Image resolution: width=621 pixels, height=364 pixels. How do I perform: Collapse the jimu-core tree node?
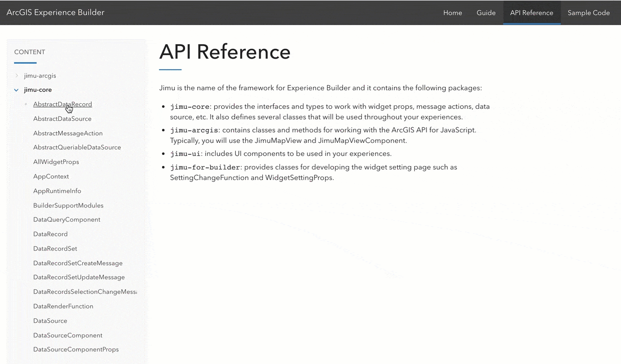tap(16, 90)
